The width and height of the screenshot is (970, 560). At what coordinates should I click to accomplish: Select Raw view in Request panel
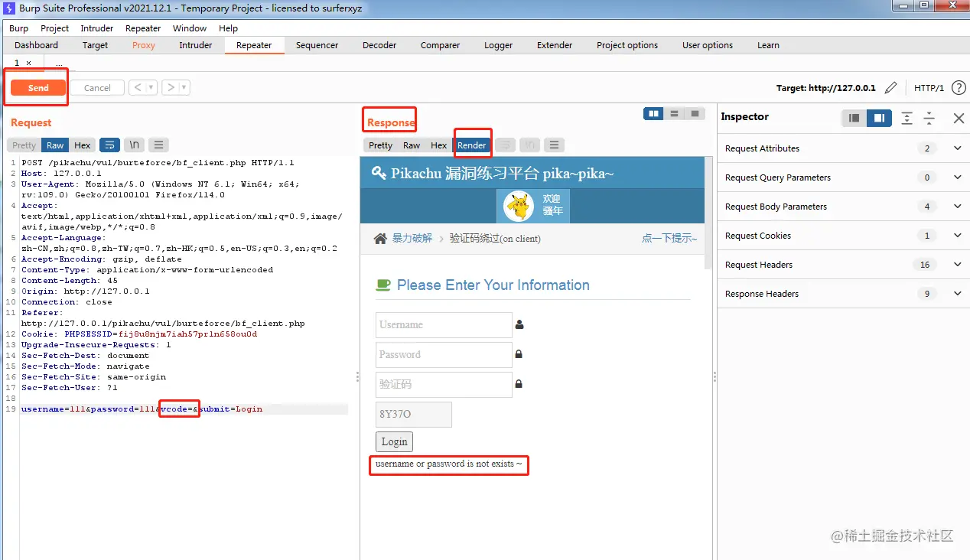pyautogui.click(x=55, y=145)
